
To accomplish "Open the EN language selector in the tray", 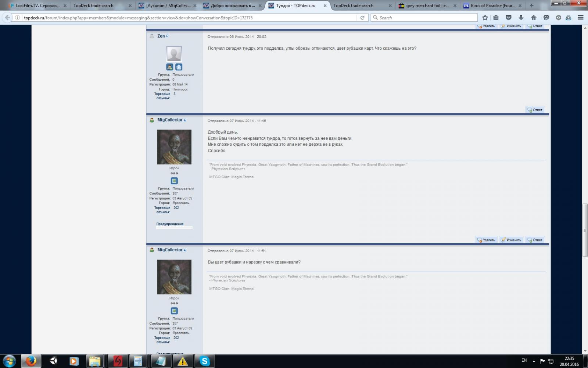I will click(x=524, y=360).
